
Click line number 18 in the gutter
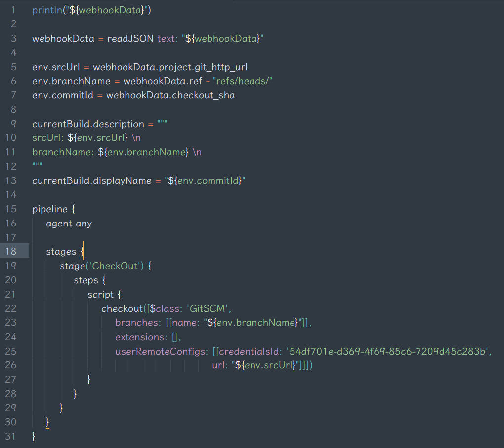[10, 251]
